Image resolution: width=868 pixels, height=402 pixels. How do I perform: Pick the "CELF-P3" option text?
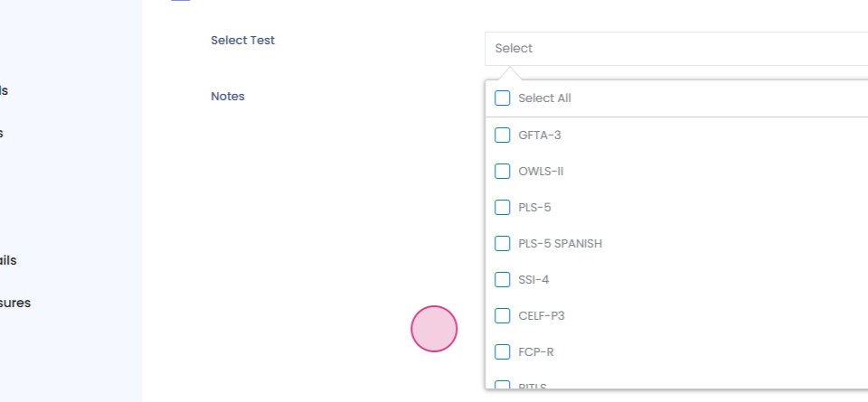pos(542,315)
